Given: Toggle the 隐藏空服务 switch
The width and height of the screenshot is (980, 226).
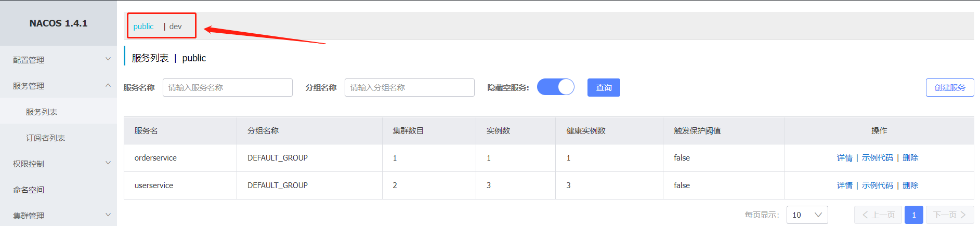Looking at the screenshot, I should click(x=556, y=87).
